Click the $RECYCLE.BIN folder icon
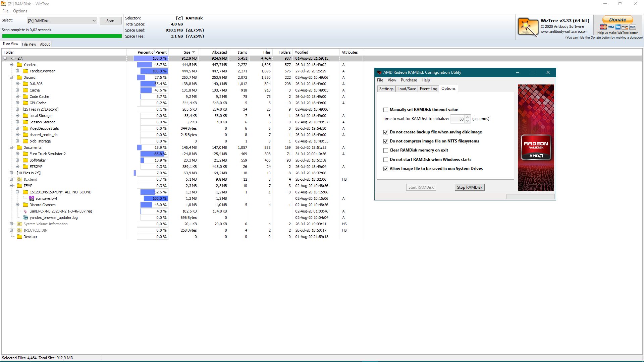This screenshot has height=362, width=644. click(19, 231)
